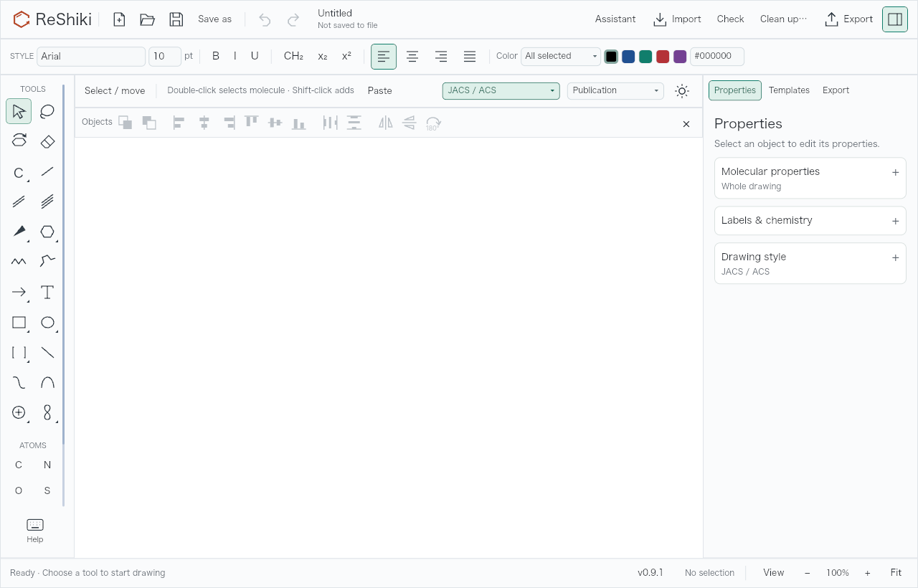Switch to the Templates tab
Image resolution: width=918 pixels, height=588 pixels.
pyautogui.click(x=789, y=90)
